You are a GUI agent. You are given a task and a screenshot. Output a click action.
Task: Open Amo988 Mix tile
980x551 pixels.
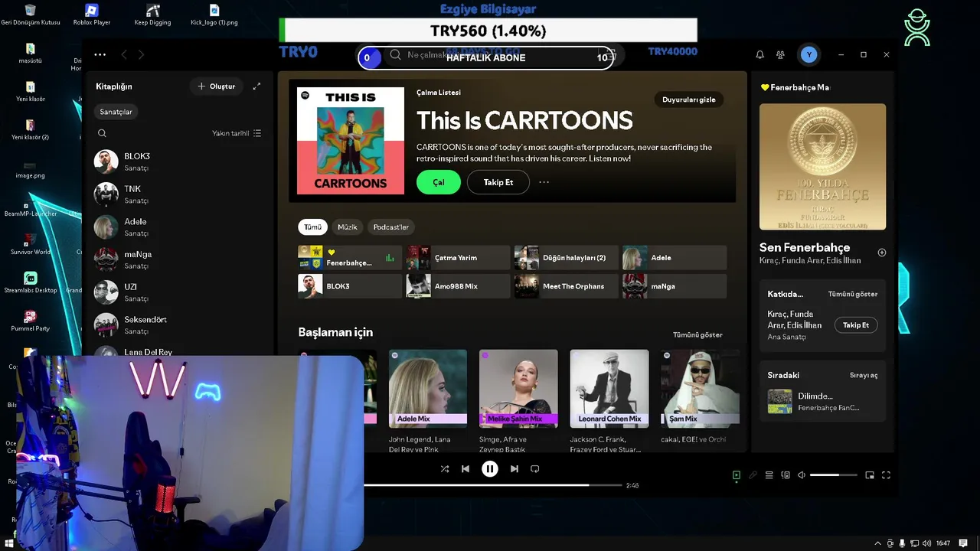(458, 286)
